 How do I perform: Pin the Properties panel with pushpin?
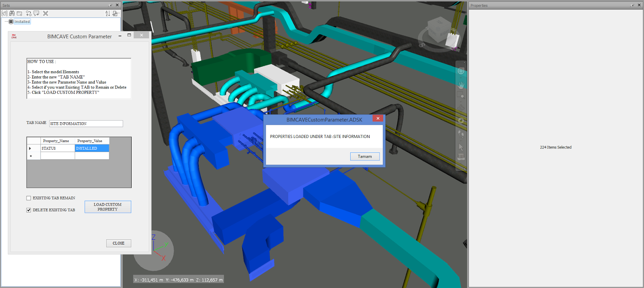(x=632, y=5)
